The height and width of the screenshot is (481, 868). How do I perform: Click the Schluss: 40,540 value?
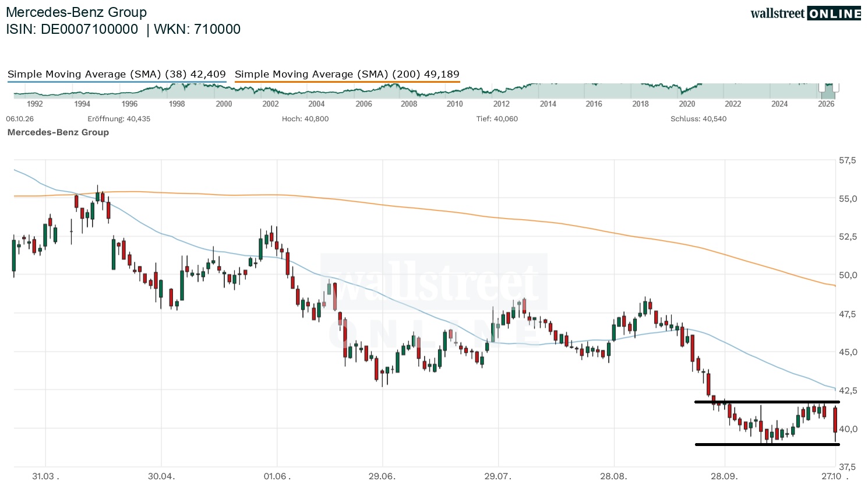pos(698,118)
